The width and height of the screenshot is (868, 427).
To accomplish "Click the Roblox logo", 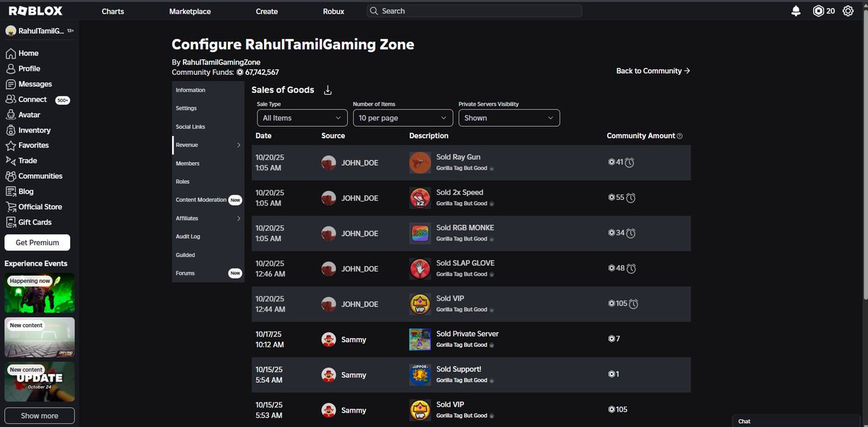I will pos(35,11).
